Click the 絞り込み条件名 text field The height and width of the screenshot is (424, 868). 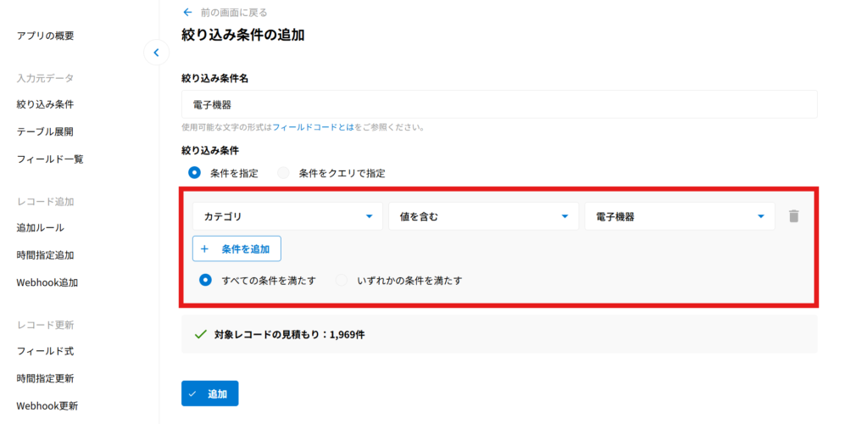(499, 104)
